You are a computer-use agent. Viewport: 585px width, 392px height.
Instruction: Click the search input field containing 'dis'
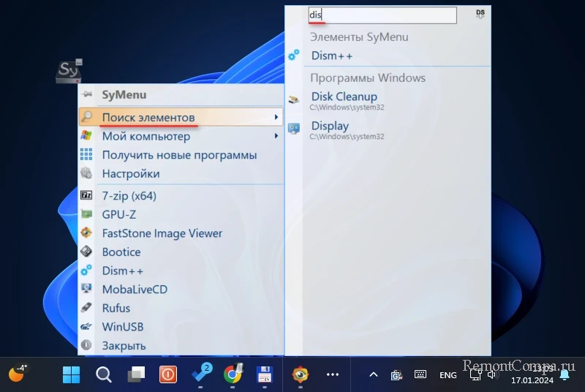click(x=382, y=15)
